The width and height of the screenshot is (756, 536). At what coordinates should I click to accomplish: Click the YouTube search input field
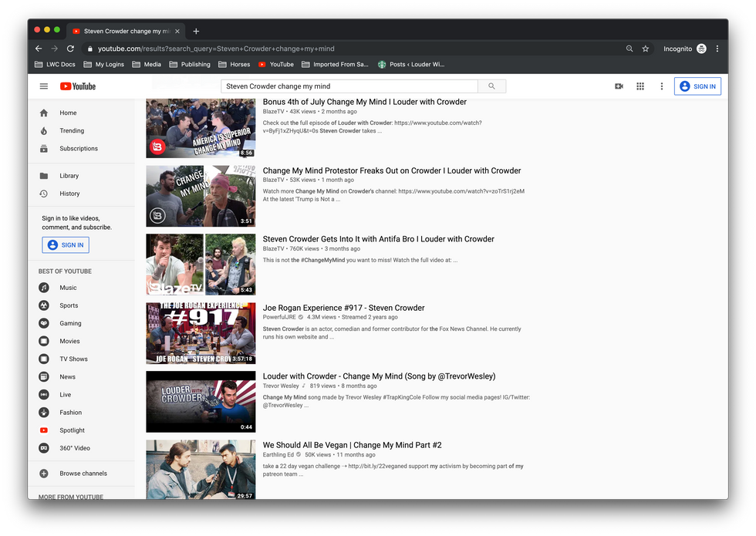[349, 86]
